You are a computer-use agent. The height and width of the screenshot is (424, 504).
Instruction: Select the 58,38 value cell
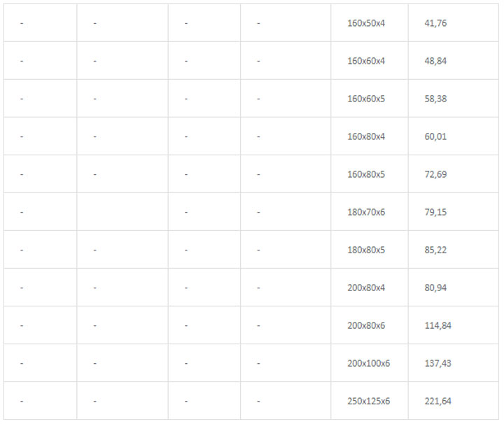click(x=435, y=99)
